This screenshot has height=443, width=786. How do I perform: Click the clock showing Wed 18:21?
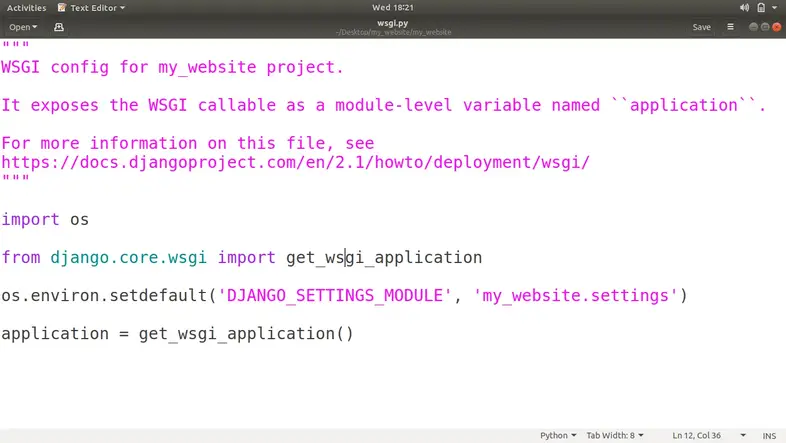(392, 8)
